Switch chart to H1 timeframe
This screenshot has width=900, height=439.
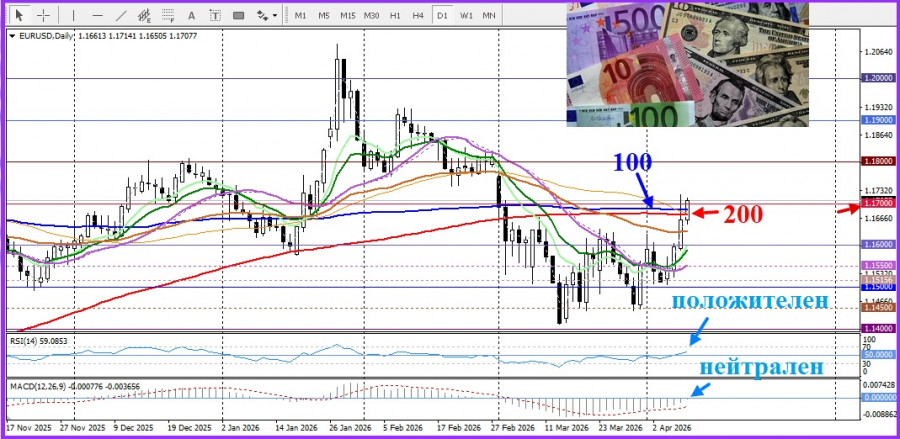[395, 15]
